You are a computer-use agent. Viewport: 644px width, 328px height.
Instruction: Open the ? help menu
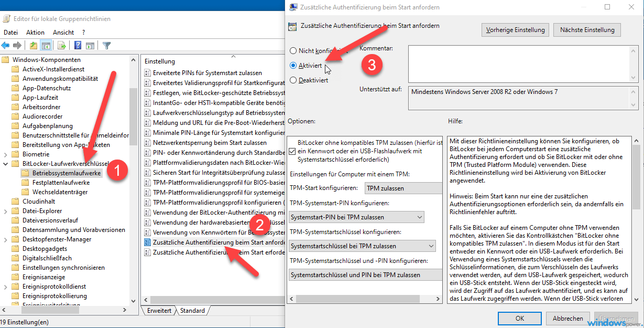[84, 33]
